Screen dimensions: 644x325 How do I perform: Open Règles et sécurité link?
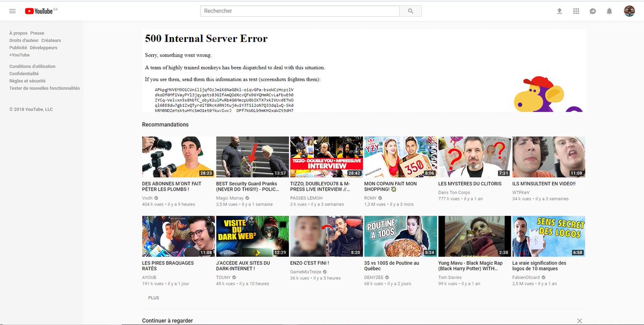click(27, 81)
